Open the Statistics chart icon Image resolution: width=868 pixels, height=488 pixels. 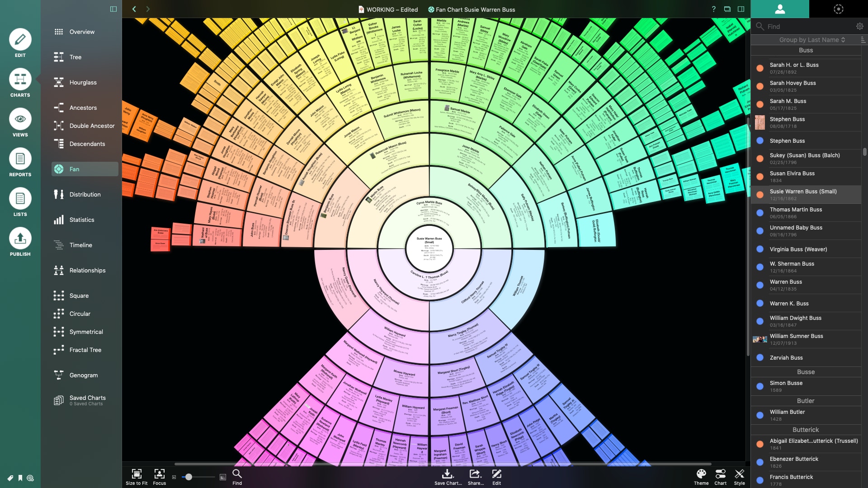59,220
